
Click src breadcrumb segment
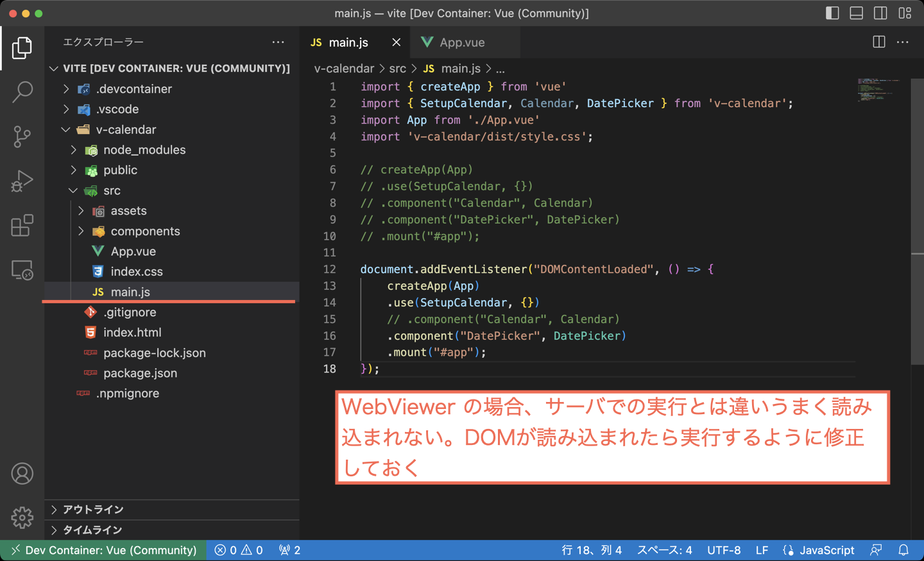pyautogui.click(x=398, y=69)
